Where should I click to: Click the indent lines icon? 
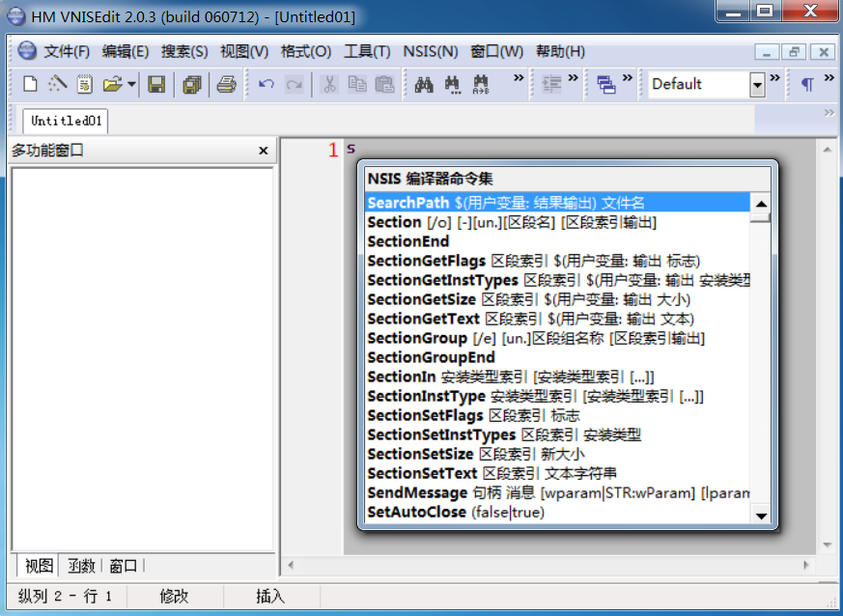point(551,84)
